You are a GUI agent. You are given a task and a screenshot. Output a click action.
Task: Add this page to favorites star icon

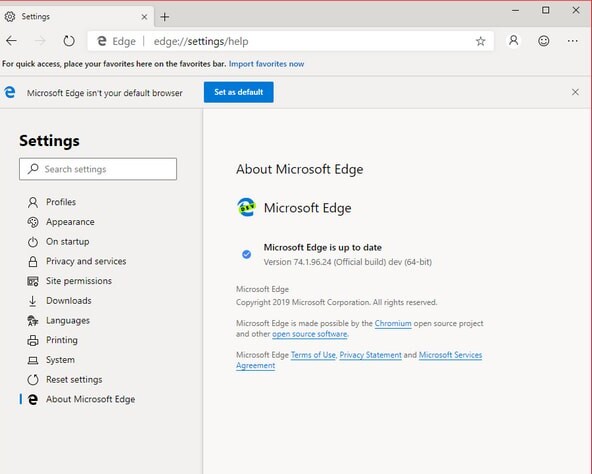click(480, 41)
